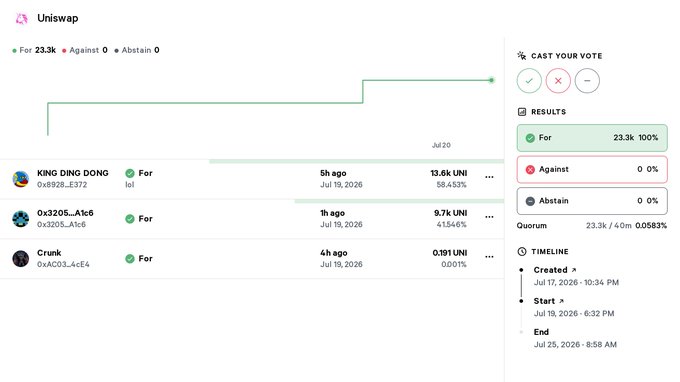Open Crunk voter name

click(x=49, y=253)
